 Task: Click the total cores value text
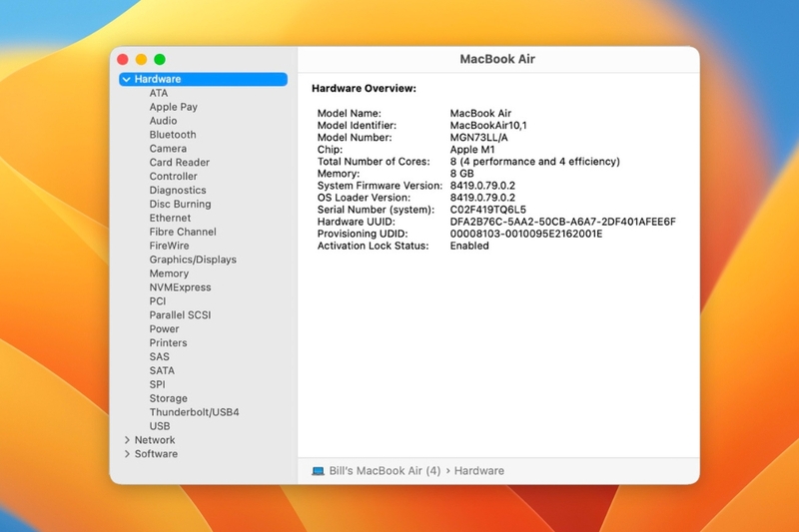tap(534, 162)
